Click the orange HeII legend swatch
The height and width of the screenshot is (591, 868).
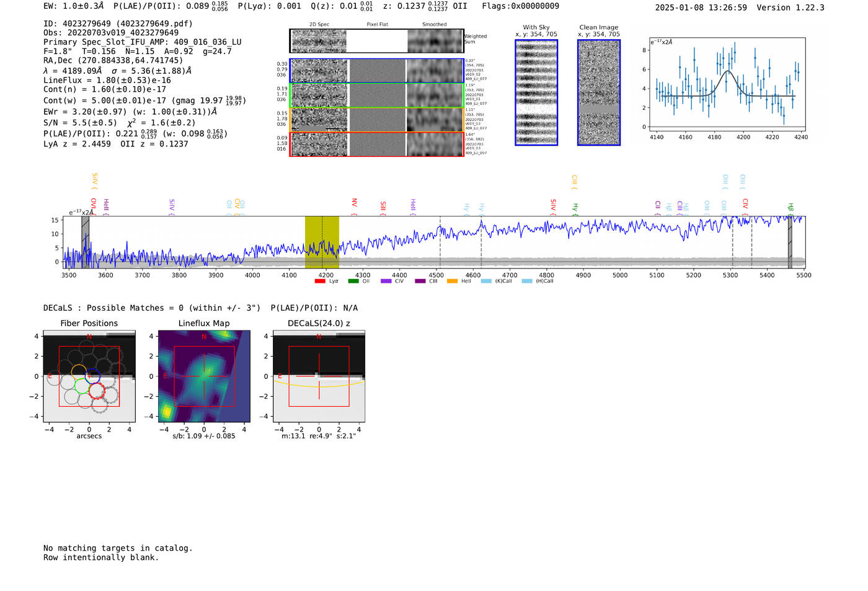coord(452,281)
